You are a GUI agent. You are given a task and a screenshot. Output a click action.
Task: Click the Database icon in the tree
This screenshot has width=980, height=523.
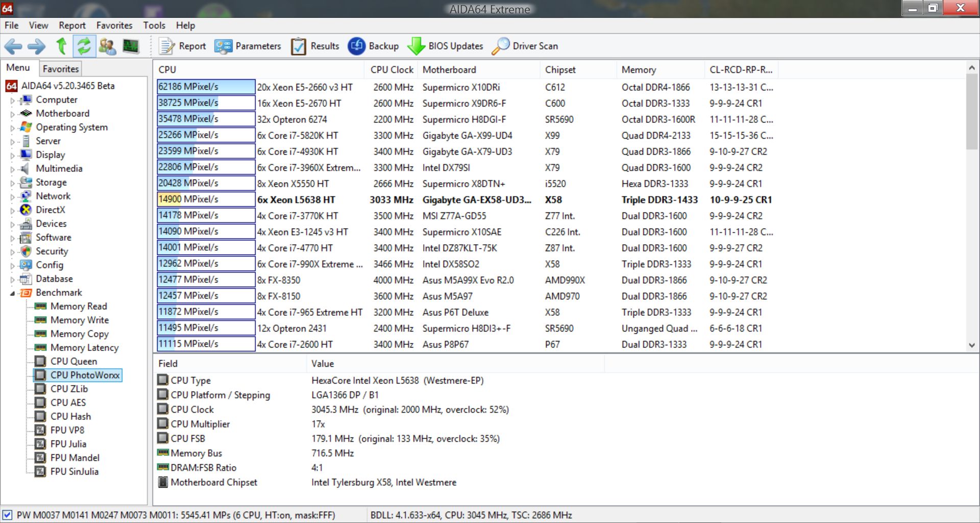pyautogui.click(x=26, y=279)
